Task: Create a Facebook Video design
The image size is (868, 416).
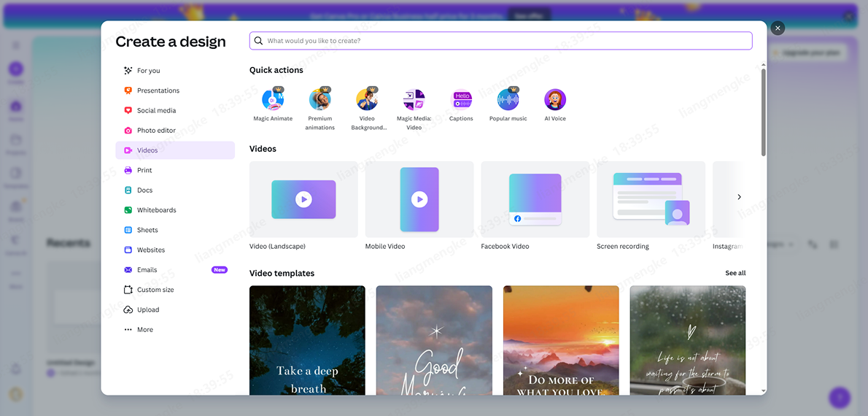Action: (535, 199)
